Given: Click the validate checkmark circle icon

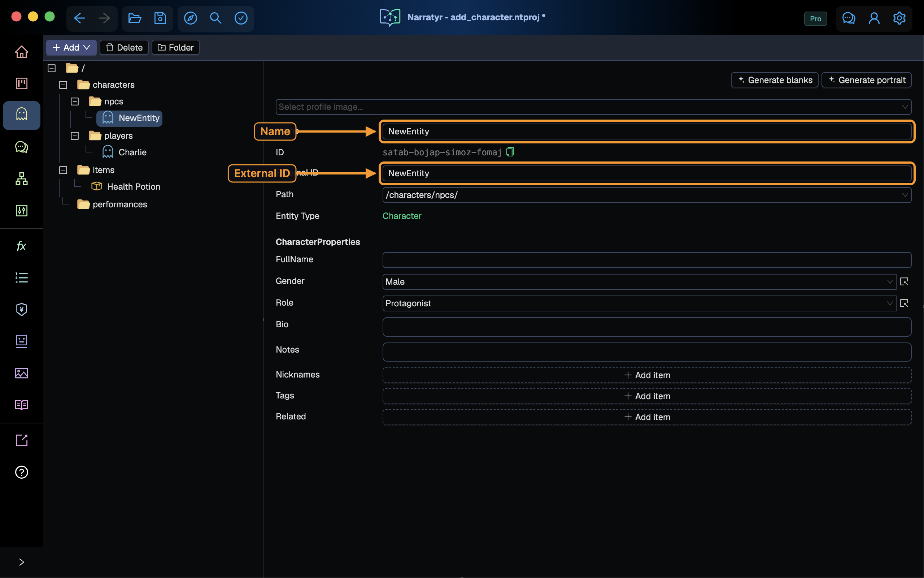Looking at the screenshot, I should coord(241,18).
